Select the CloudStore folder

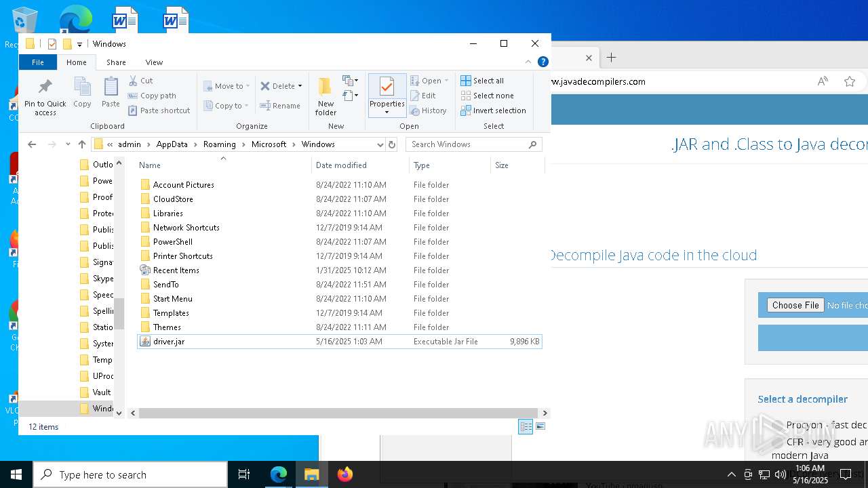(339, 199)
